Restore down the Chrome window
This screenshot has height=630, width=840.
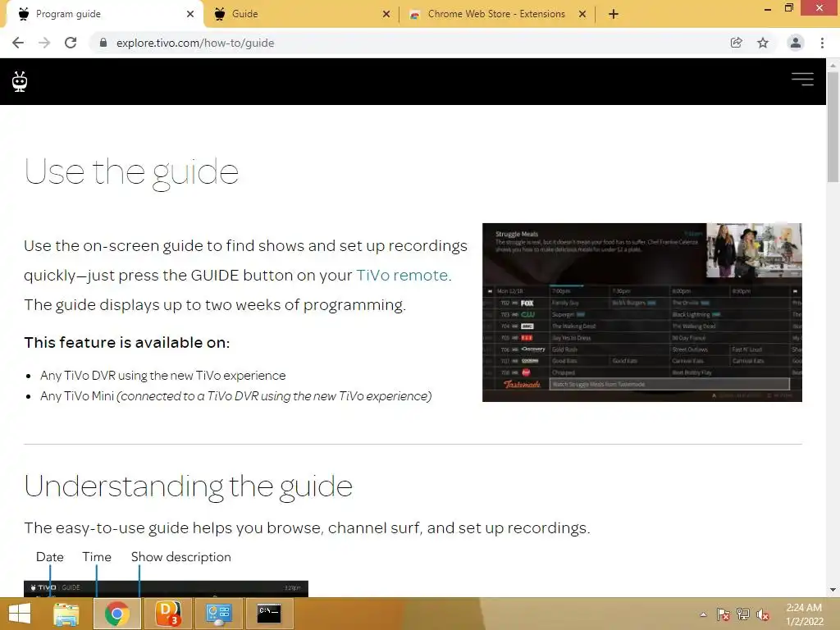(x=788, y=7)
